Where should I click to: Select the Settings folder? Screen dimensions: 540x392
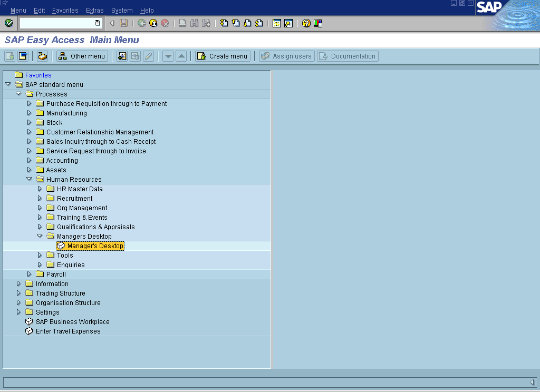(47, 312)
